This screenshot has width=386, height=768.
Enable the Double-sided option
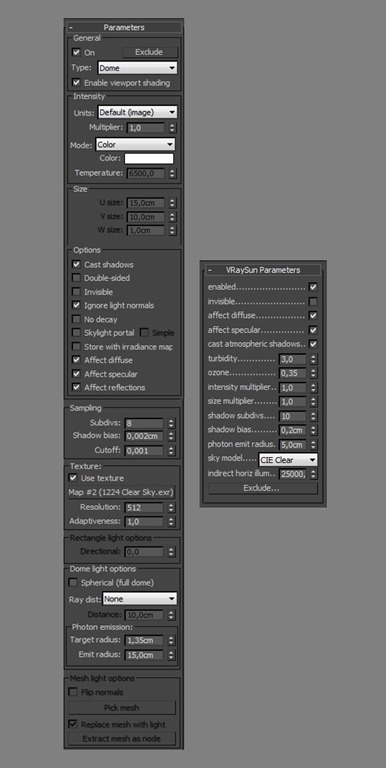tap(76, 278)
